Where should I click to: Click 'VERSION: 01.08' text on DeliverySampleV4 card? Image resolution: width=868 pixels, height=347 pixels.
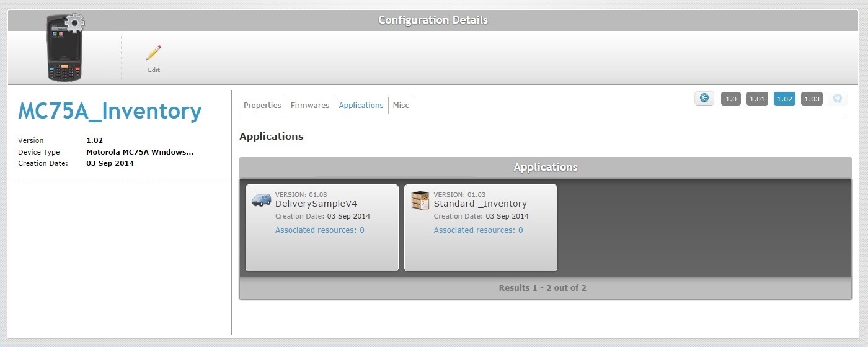[x=301, y=194]
